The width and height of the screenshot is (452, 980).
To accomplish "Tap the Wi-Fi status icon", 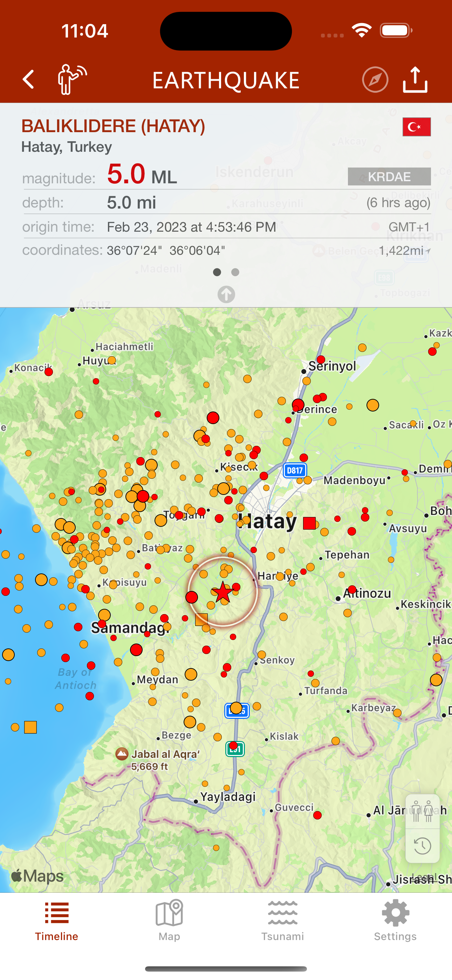I will tap(362, 30).
